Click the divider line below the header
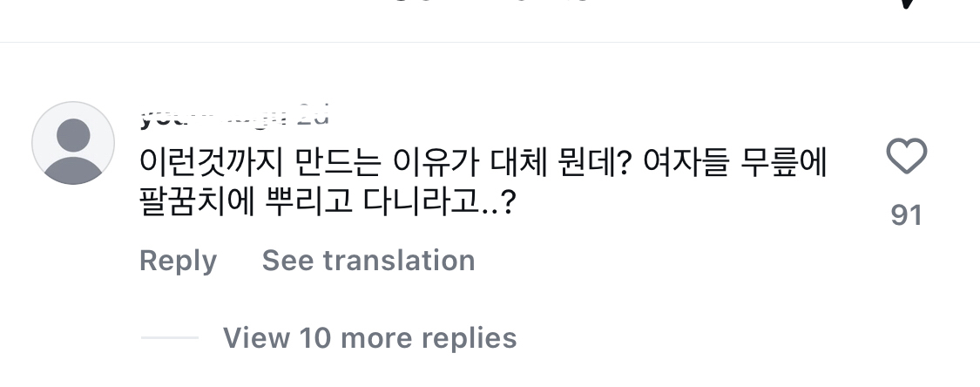This screenshot has height=387, width=980. pos(490,42)
